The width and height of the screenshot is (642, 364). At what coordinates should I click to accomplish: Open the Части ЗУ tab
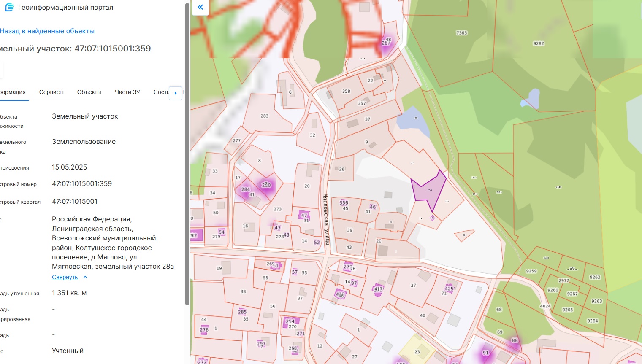[127, 92]
